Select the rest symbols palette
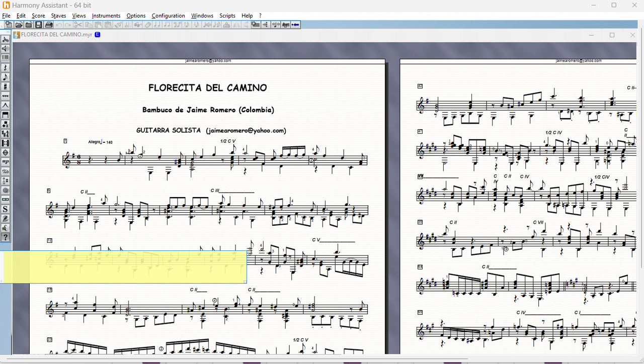Viewport: 644px width, 364px height. click(x=6, y=68)
